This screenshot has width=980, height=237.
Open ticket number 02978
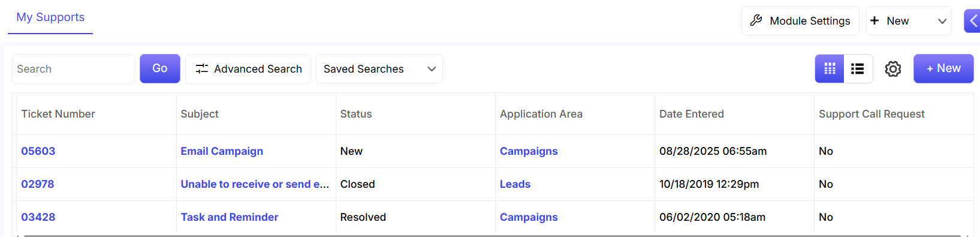tap(38, 184)
